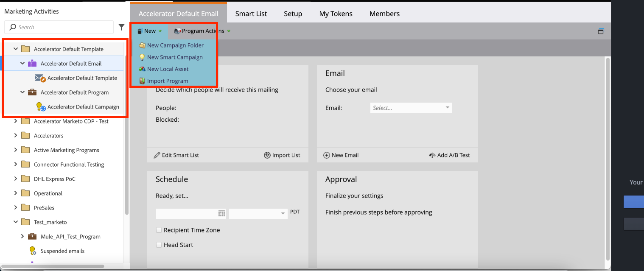
Task: Click the Import Program icon
Action: click(142, 81)
